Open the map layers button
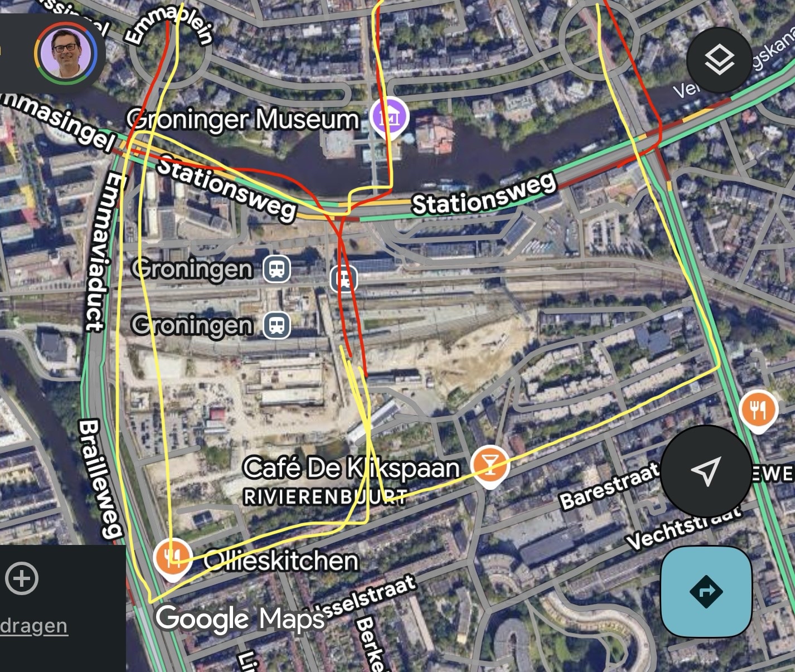 (719, 60)
